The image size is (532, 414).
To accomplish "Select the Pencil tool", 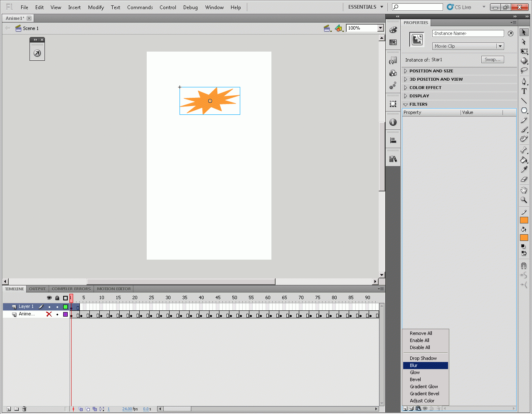I will click(x=524, y=120).
